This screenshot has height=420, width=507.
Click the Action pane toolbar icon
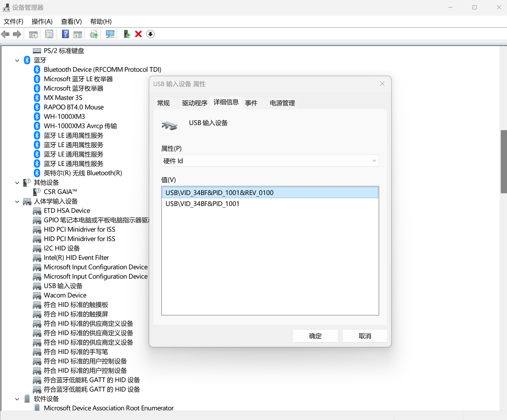pos(78,34)
